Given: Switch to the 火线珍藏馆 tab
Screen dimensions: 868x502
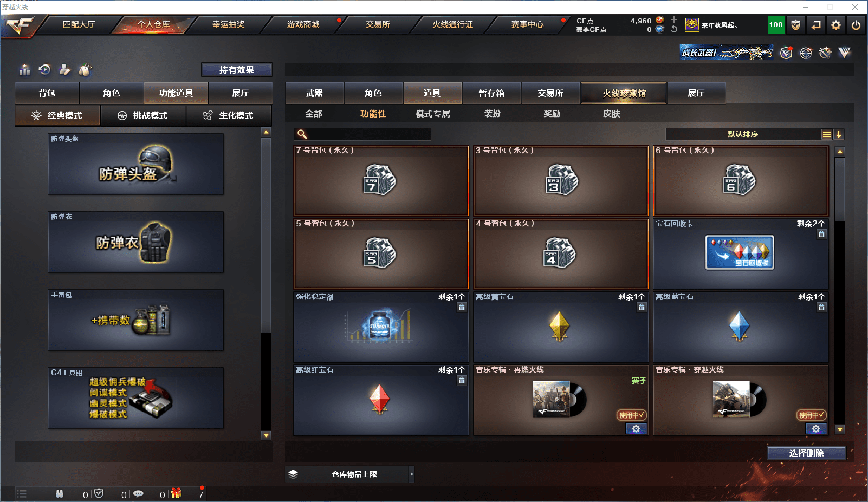Looking at the screenshot, I should point(624,93).
